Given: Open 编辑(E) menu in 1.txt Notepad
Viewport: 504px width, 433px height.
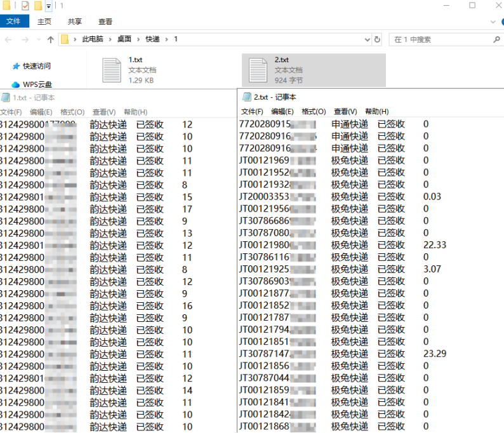Looking at the screenshot, I should [x=41, y=112].
